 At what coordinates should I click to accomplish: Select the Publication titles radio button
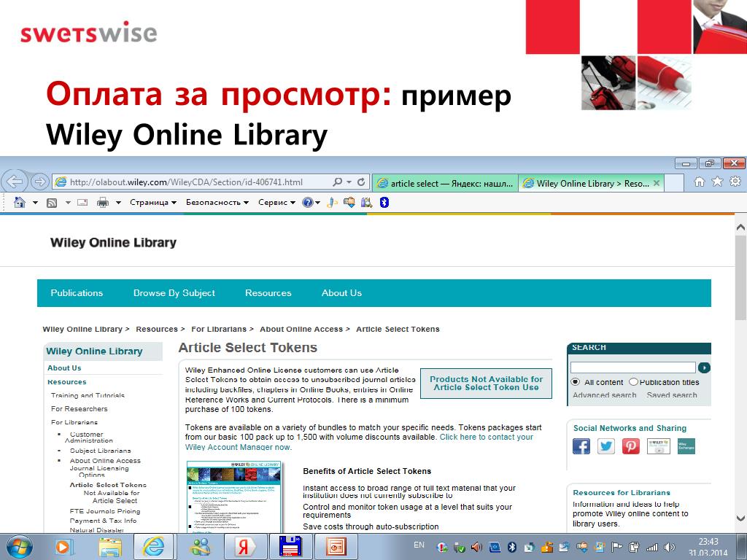[x=634, y=382]
